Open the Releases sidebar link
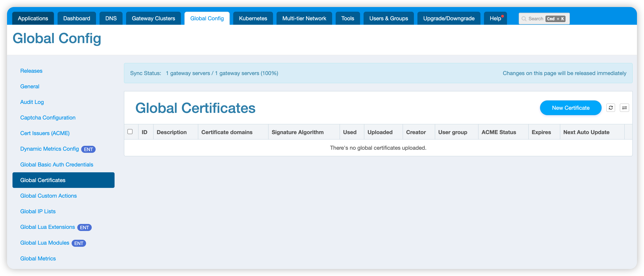Viewport: 644px width, 276px height. pyautogui.click(x=31, y=71)
